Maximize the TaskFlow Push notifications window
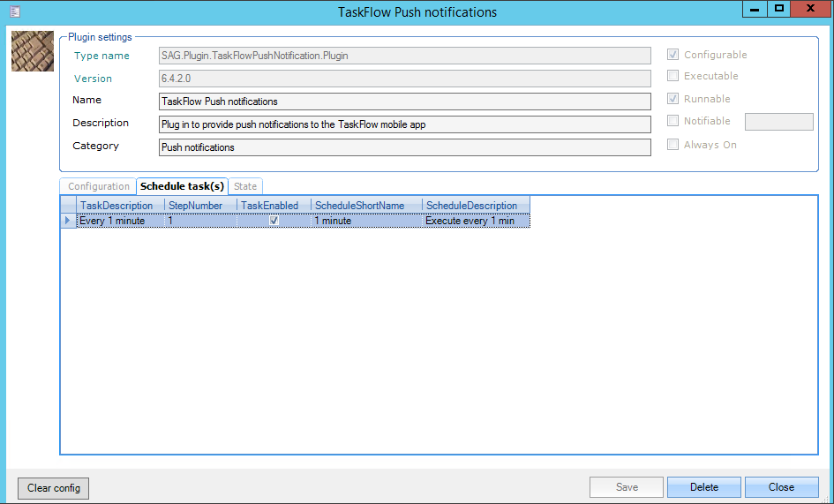The width and height of the screenshot is (834, 504). pos(778,9)
